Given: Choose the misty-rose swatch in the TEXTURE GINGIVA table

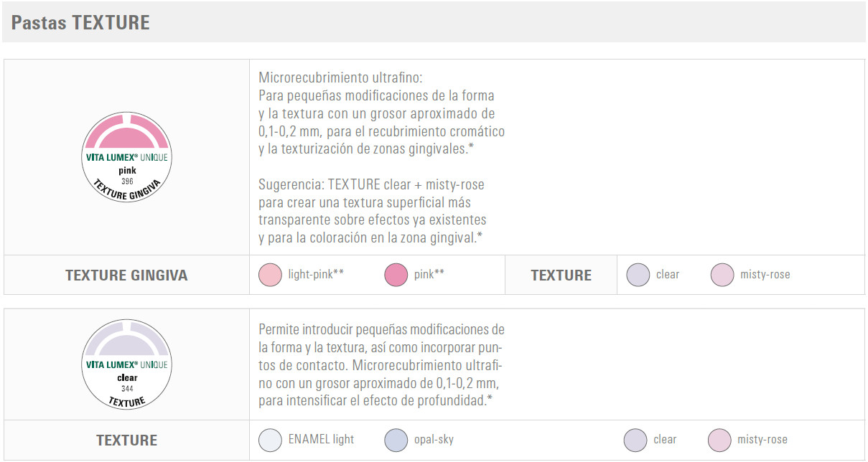Looking at the screenshot, I should pyautogui.click(x=722, y=275).
